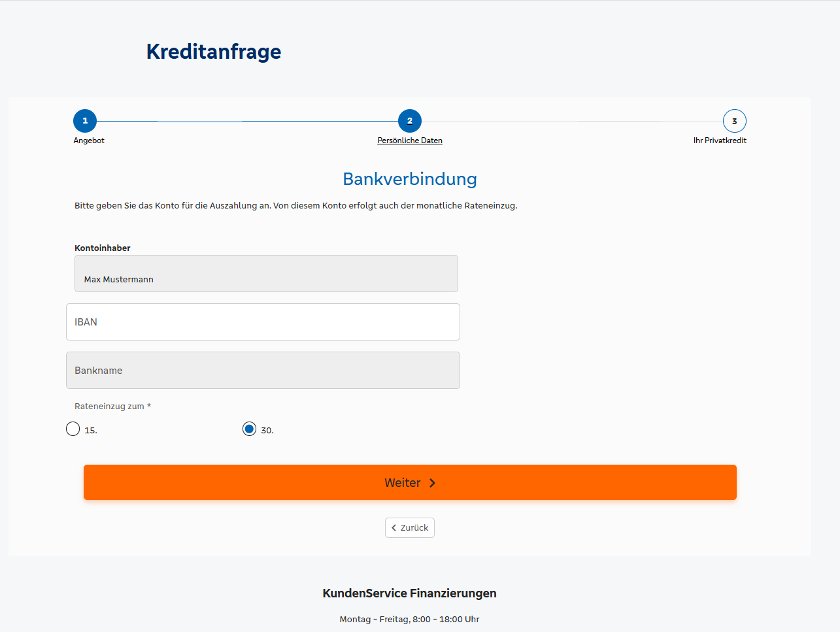
Task: Click the Kreditanfrage page title
Action: tap(214, 52)
